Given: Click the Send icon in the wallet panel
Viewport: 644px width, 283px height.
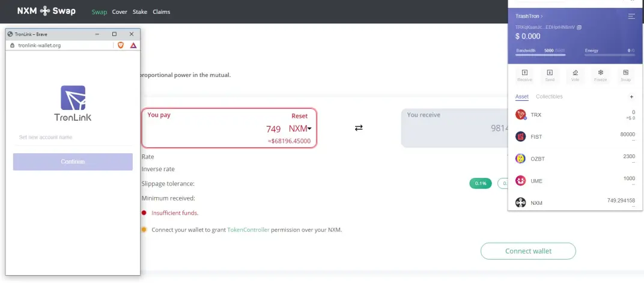Looking at the screenshot, I should click(550, 73).
